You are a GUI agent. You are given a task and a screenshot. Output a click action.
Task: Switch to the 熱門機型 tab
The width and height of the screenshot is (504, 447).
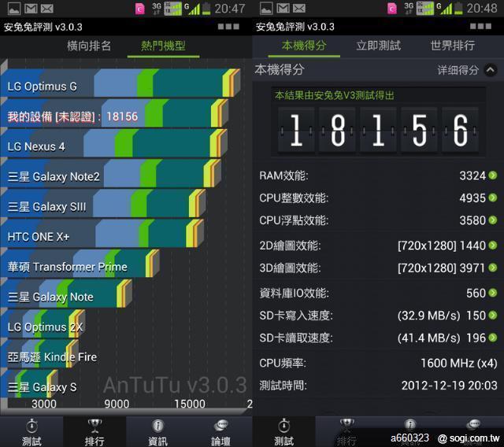click(163, 46)
